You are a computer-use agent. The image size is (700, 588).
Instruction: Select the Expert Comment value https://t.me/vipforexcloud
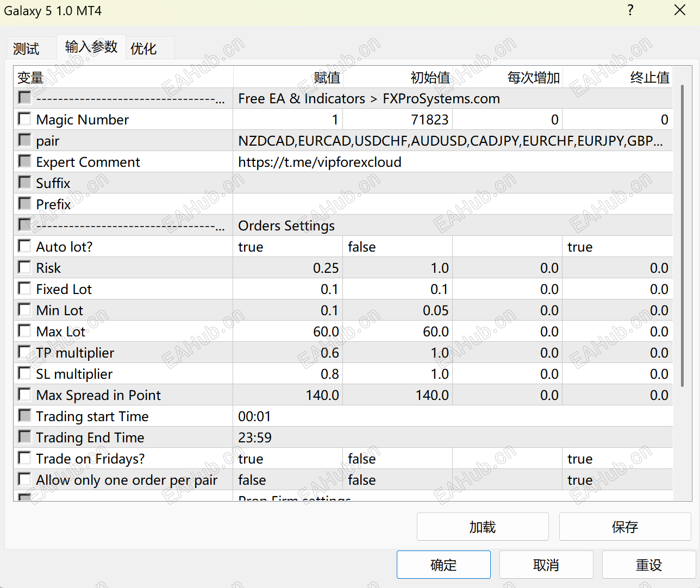453,162
